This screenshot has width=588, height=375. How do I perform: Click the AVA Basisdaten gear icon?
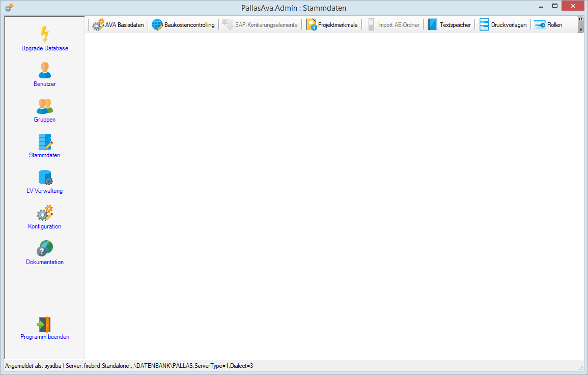coord(98,25)
